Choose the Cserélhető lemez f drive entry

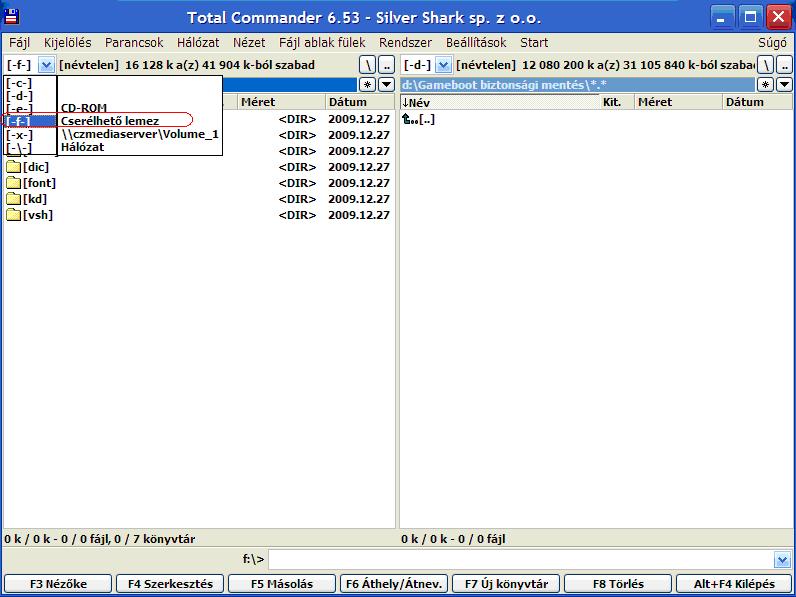tap(110, 121)
